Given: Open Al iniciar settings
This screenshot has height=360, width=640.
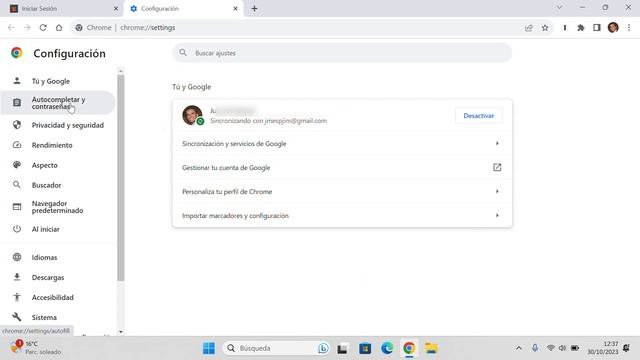Looking at the screenshot, I should 46,229.
